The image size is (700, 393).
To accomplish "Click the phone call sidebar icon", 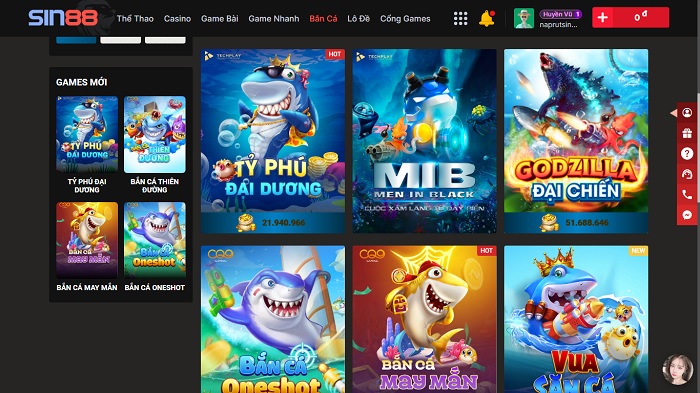I will point(687,194).
